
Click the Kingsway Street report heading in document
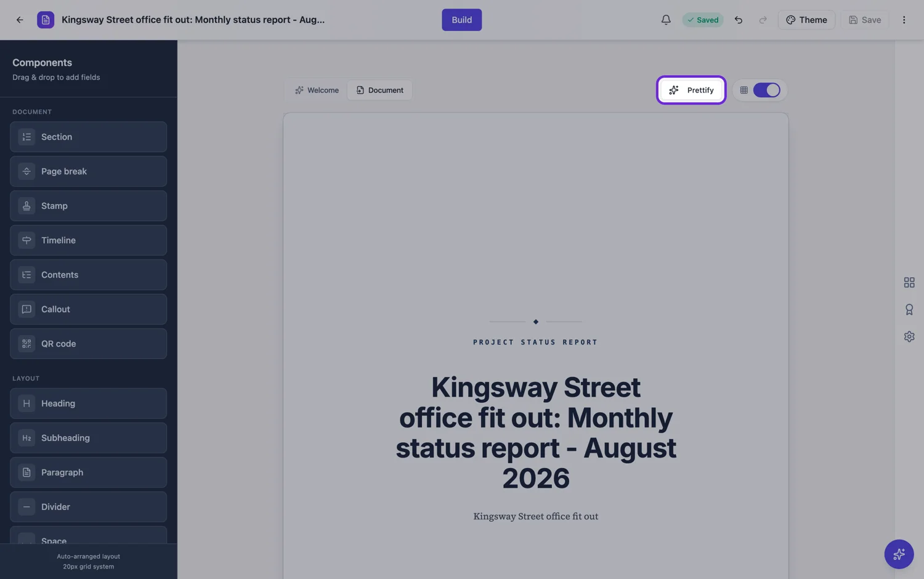click(535, 432)
